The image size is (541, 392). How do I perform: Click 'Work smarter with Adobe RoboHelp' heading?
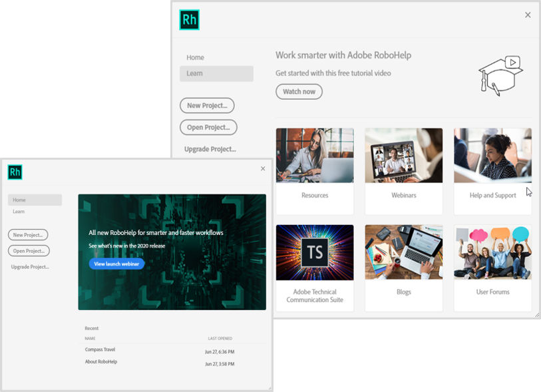pos(343,55)
